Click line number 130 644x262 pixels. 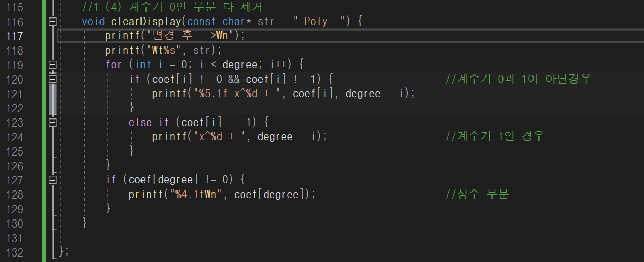coord(16,223)
